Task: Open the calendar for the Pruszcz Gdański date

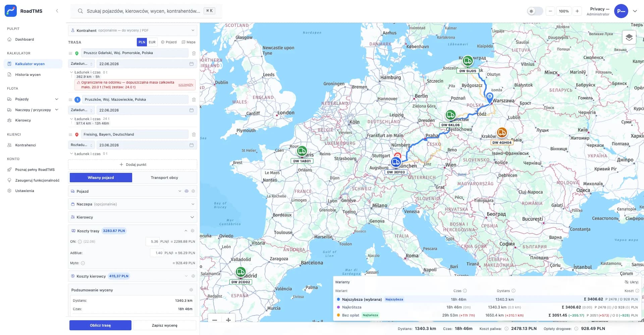Action: click(x=192, y=64)
